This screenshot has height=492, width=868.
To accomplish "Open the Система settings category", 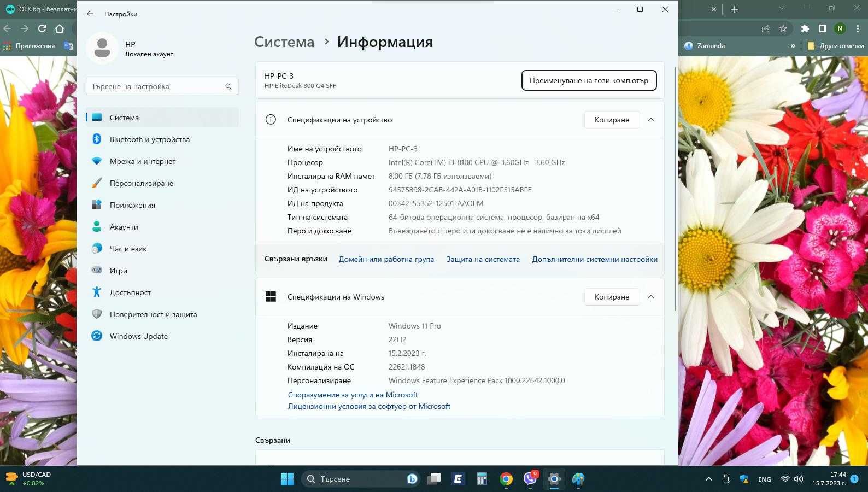I will tap(162, 118).
